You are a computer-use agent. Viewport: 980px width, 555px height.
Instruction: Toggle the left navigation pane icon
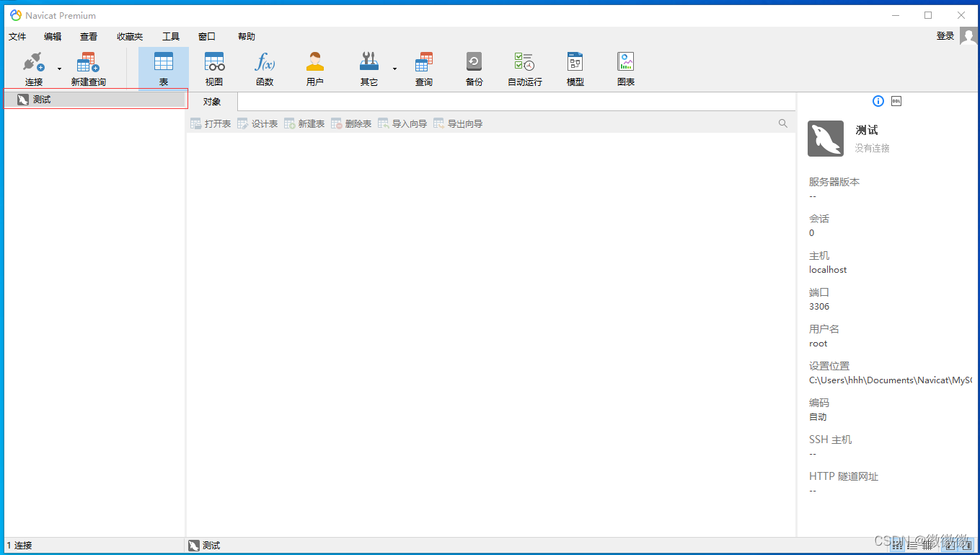click(x=950, y=546)
